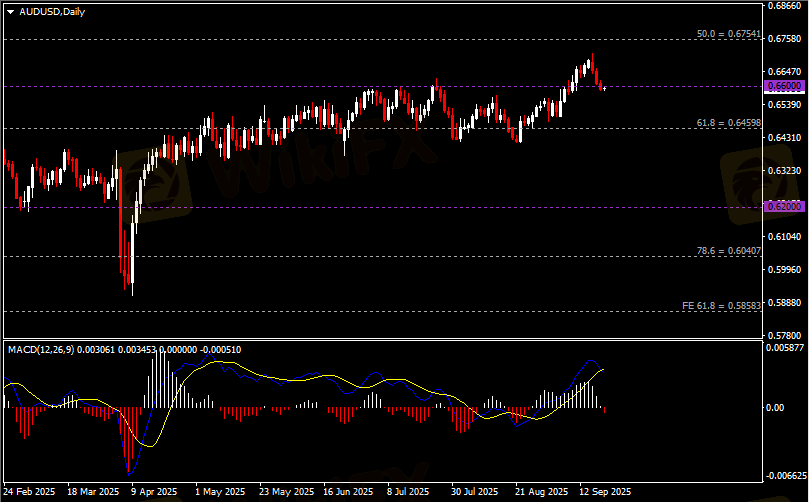The height and width of the screenshot is (502, 809).
Task: Click the 9 Apr 2025 date label
Action: coord(153,492)
